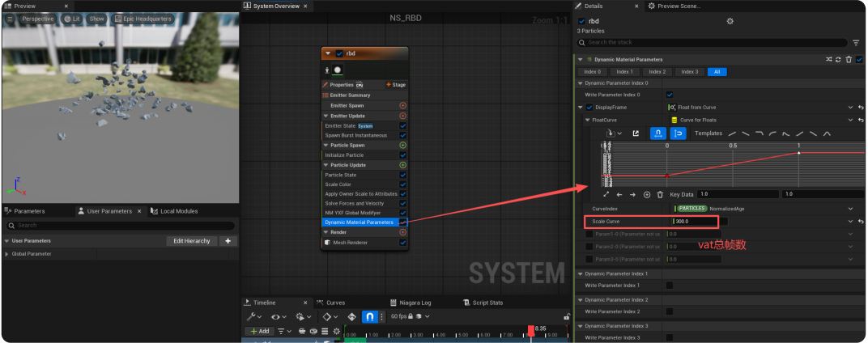This screenshot has width=868, height=343.
Task: Delete the Dynamic Material Parameters module
Action: tap(849, 59)
